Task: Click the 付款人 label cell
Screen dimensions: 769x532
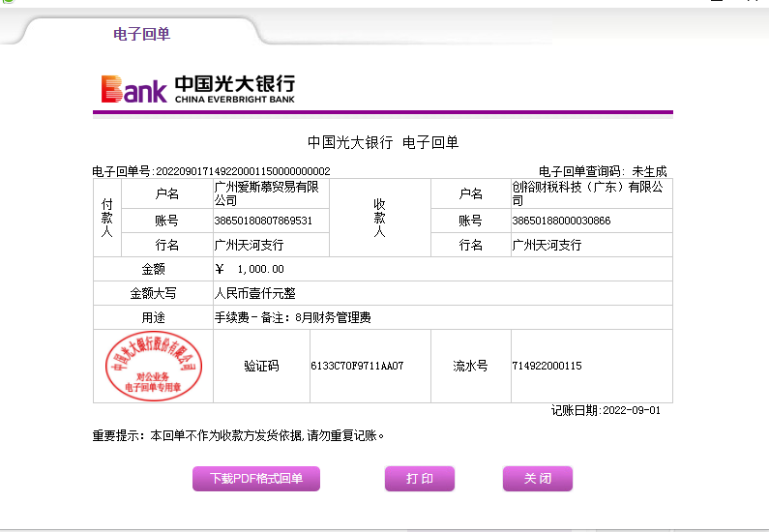Action: tap(107, 218)
